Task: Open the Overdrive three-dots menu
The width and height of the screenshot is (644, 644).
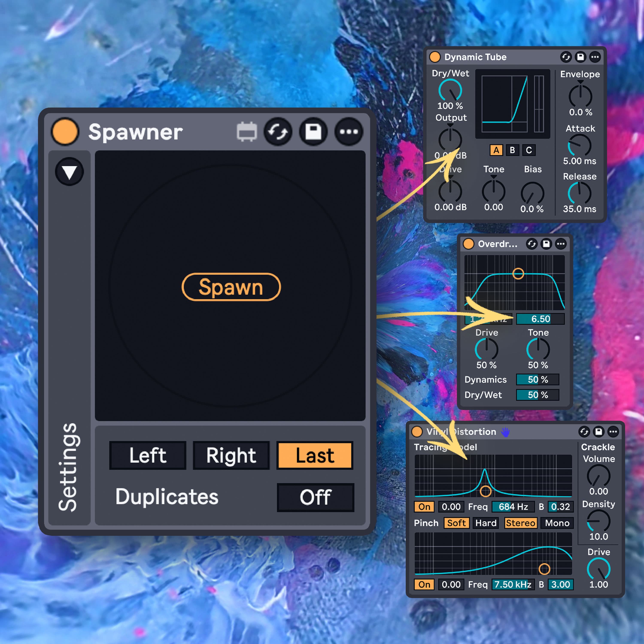Action: click(x=561, y=244)
